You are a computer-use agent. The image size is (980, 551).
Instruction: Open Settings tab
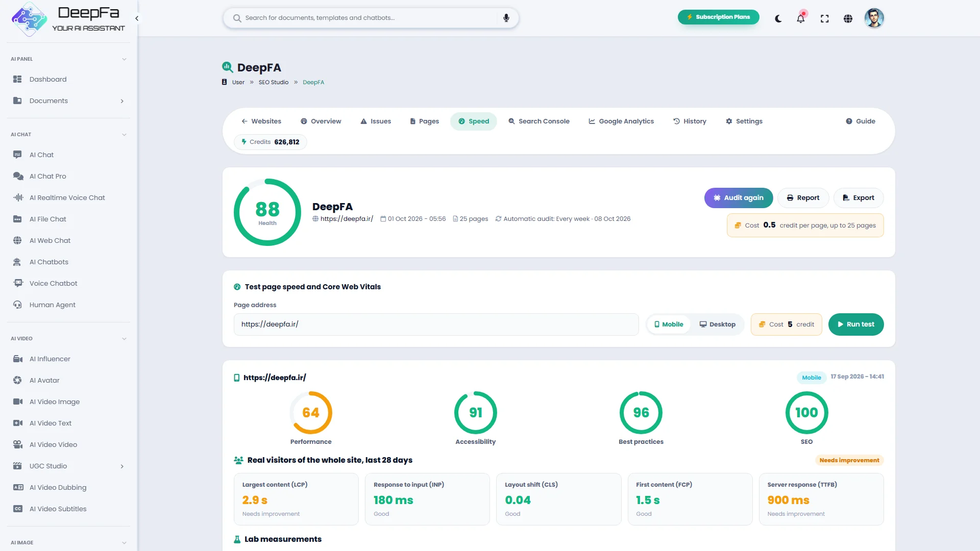tap(744, 121)
